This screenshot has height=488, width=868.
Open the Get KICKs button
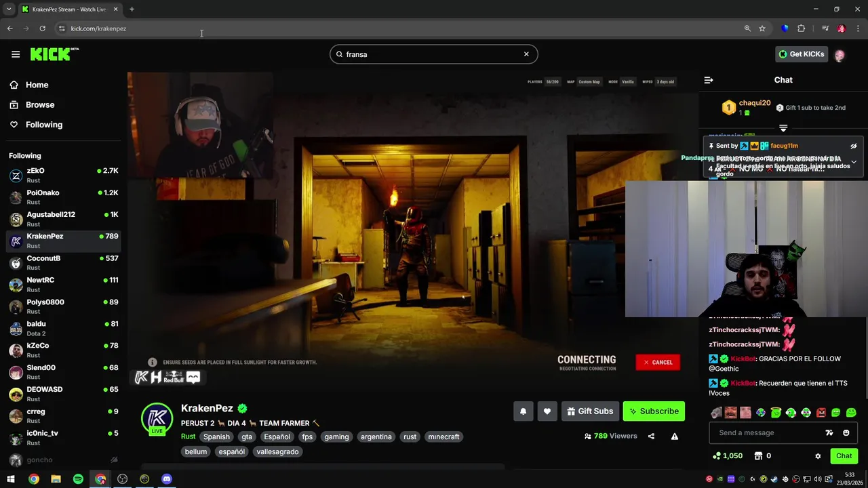click(802, 54)
